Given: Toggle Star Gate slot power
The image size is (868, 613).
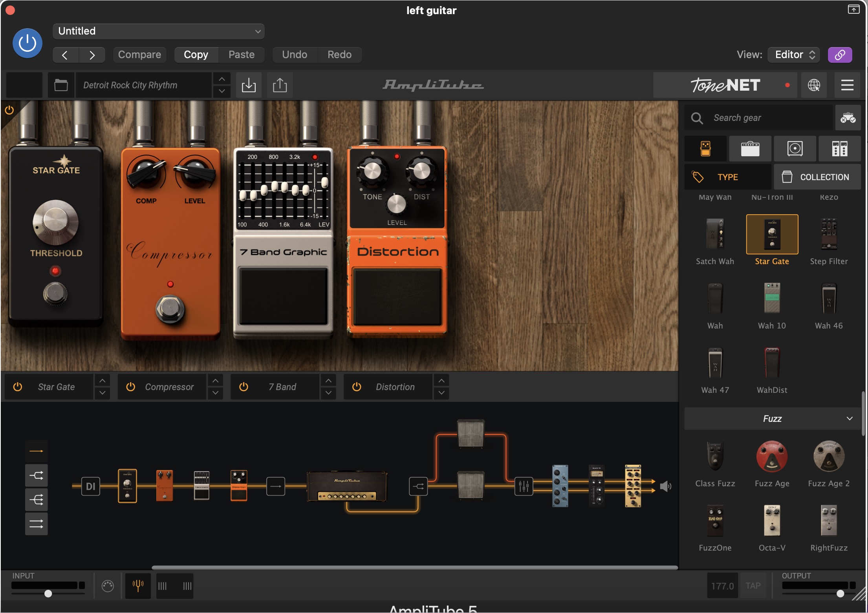Looking at the screenshot, I should [18, 387].
